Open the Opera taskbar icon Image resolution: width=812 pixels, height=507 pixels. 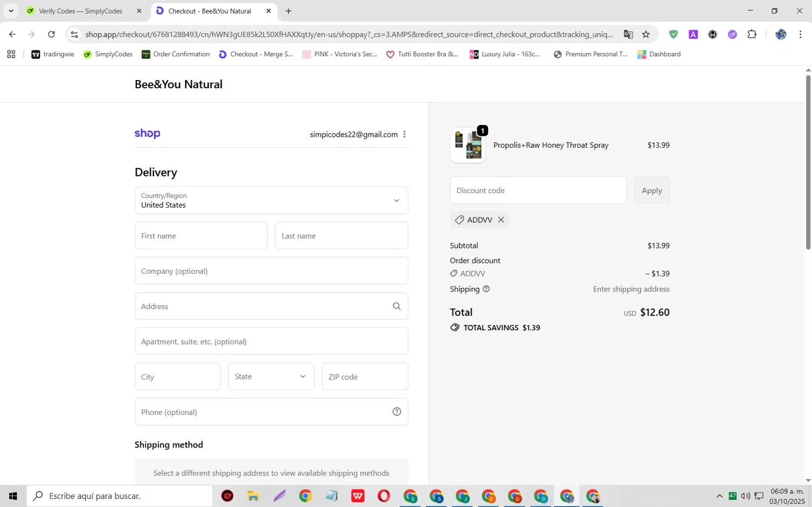click(384, 496)
